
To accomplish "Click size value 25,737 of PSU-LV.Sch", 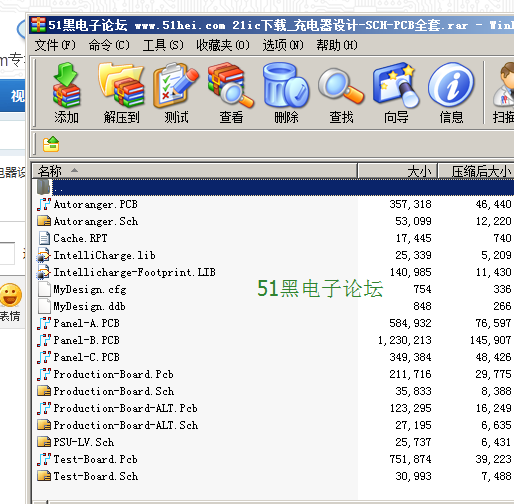I will (414, 442).
